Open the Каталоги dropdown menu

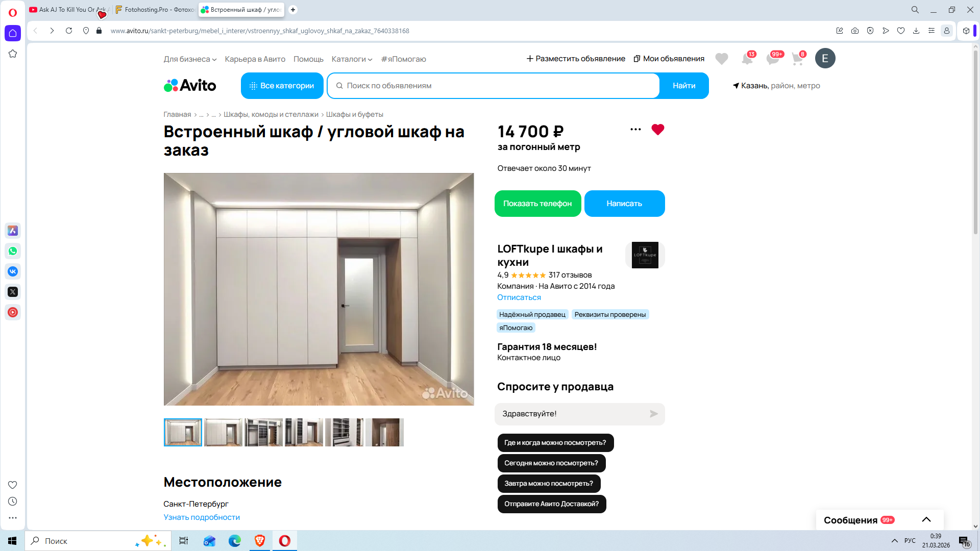point(352,59)
